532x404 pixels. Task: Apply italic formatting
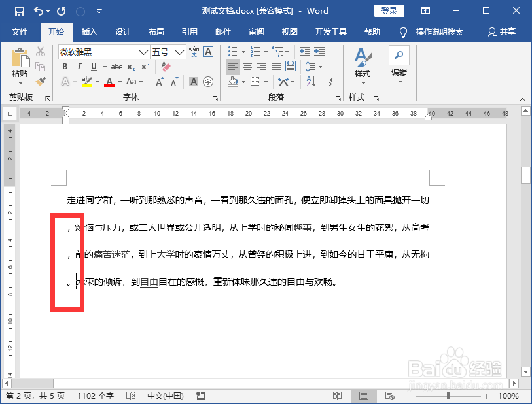[x=79, y=67]
